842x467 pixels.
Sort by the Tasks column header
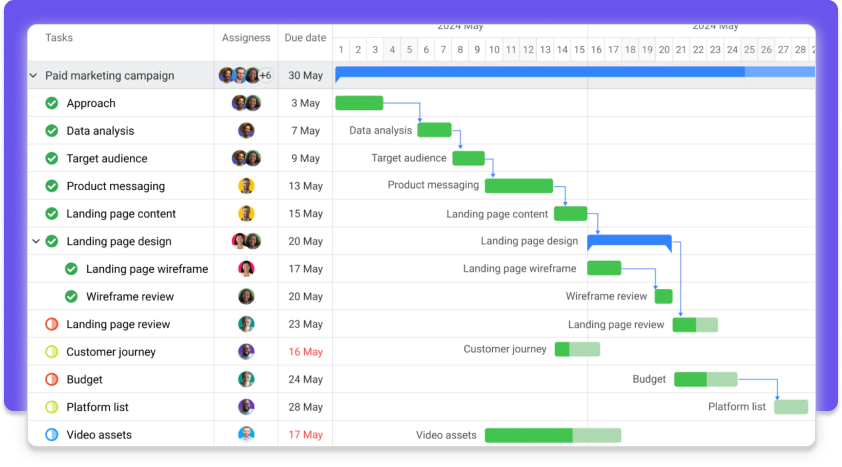coord(59,38)
